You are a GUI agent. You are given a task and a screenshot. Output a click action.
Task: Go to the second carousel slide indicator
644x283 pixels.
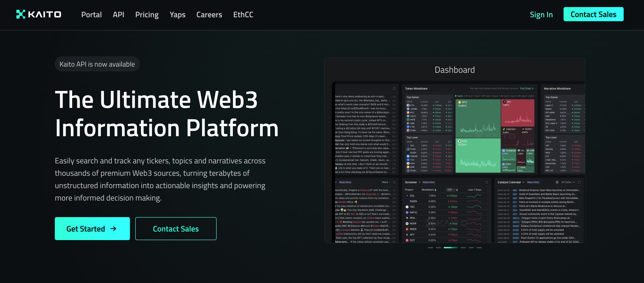point(438,247)
